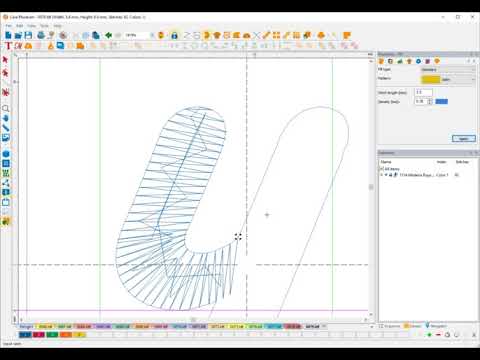The height and width of the screenshot is (360, 480).
Task: Click the New design file icon
Action: point(8,35)
